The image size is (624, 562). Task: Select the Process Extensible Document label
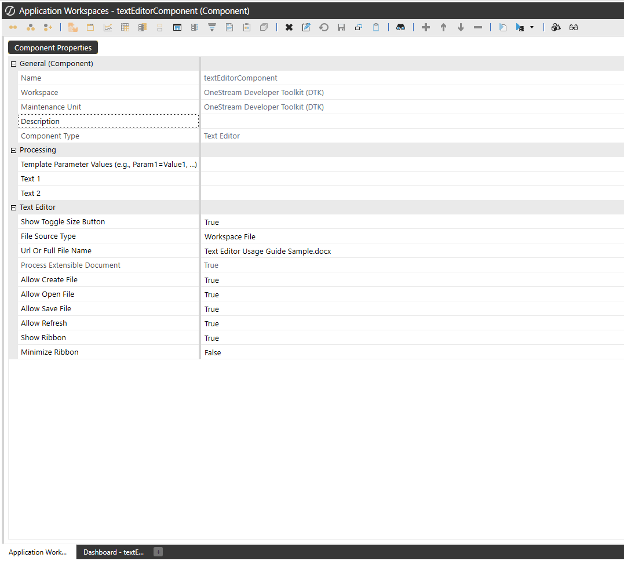(x=70, y=265)
